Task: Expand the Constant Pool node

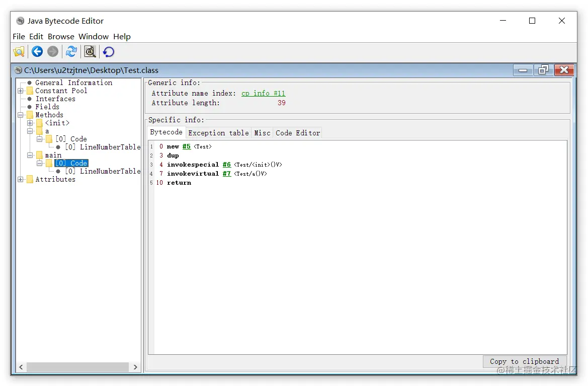Action: point(21,91)
